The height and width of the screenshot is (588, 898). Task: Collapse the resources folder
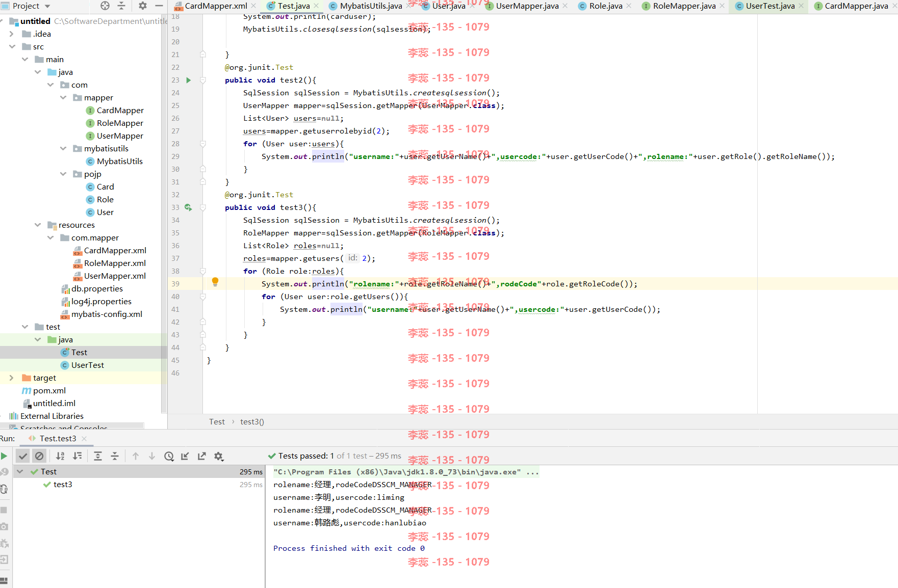pos(38,225)
